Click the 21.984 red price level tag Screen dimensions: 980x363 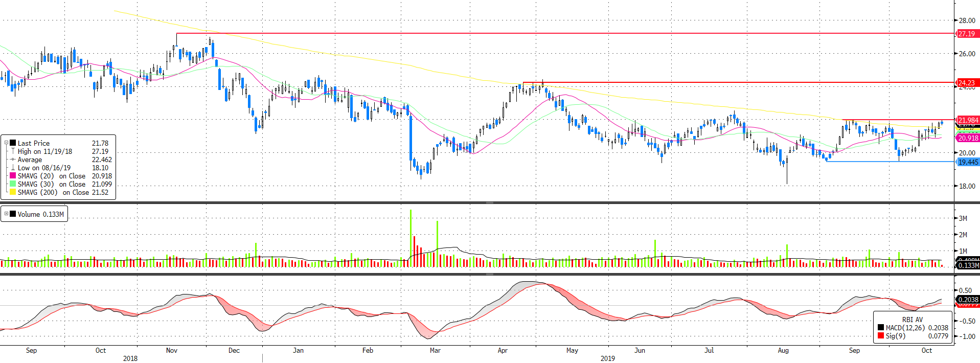click(x=968, y=120)
